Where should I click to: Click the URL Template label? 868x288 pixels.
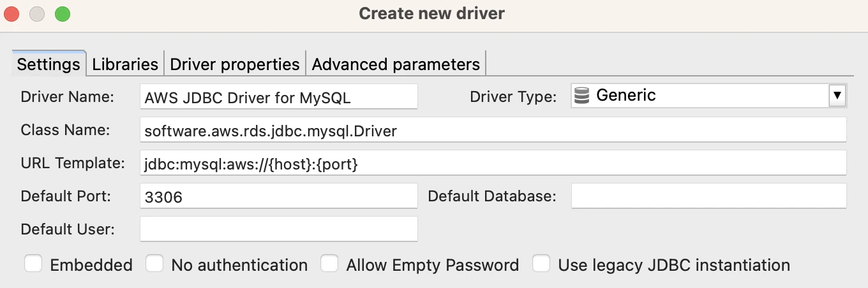(73, 163)
